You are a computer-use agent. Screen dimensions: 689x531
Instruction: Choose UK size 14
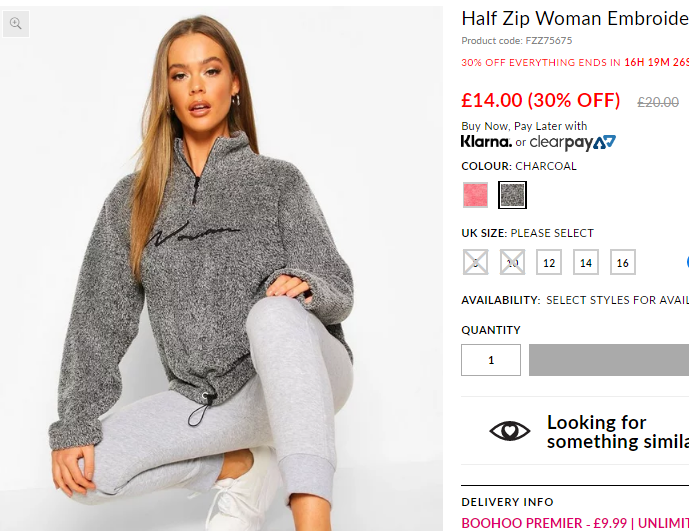pos(586,262)
